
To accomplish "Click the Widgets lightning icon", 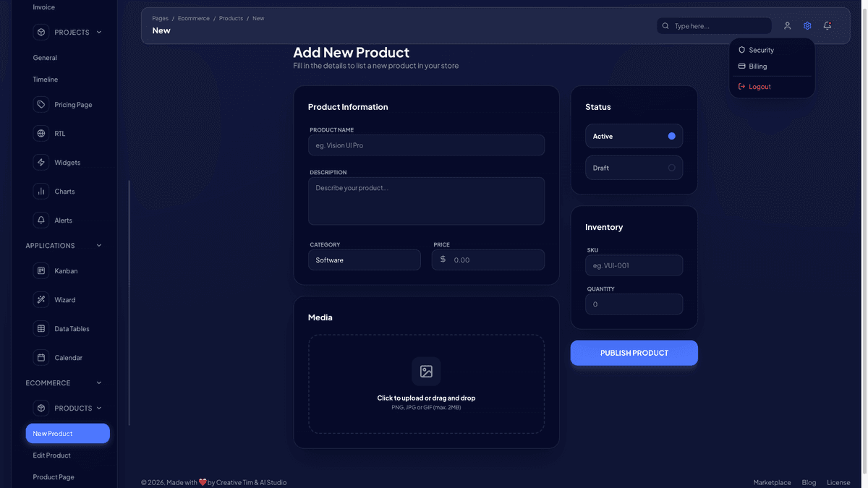I will (x=41, y=162).
